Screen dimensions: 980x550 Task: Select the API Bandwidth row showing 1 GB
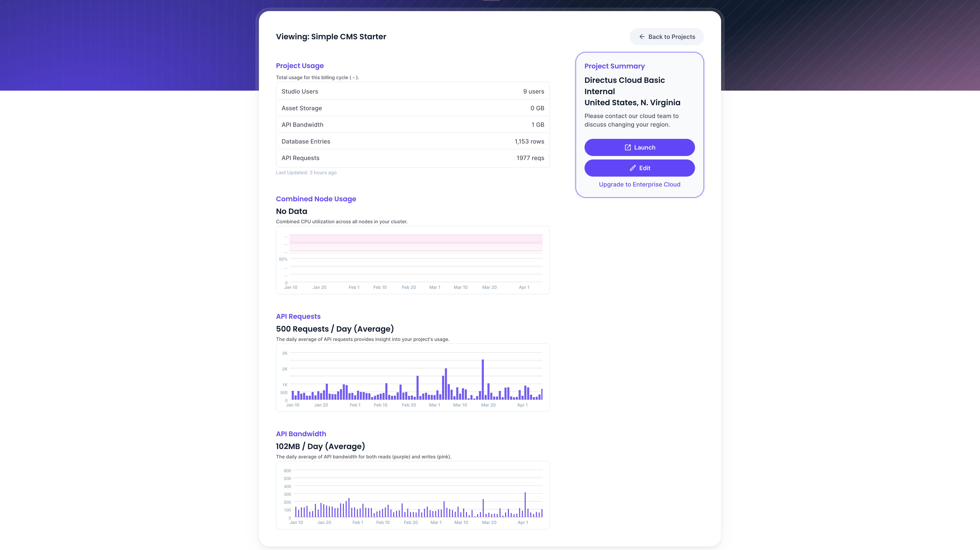click(412, 124)
